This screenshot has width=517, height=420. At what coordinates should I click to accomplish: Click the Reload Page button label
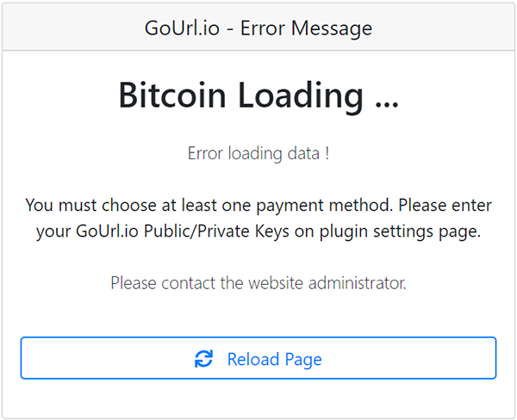tap(274, 359)
